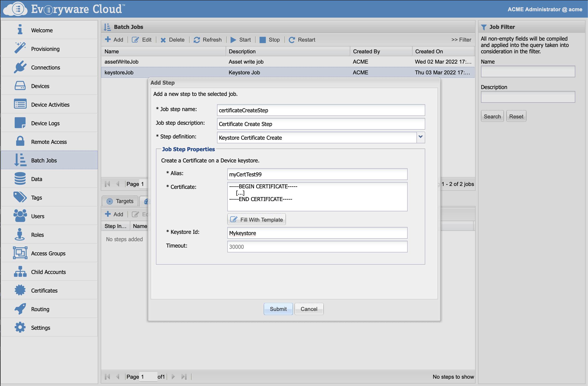The height and width of the screenshot is (386, 588).
Task: Click ACME Administrator @ acme account label
Action: point(545,9)
